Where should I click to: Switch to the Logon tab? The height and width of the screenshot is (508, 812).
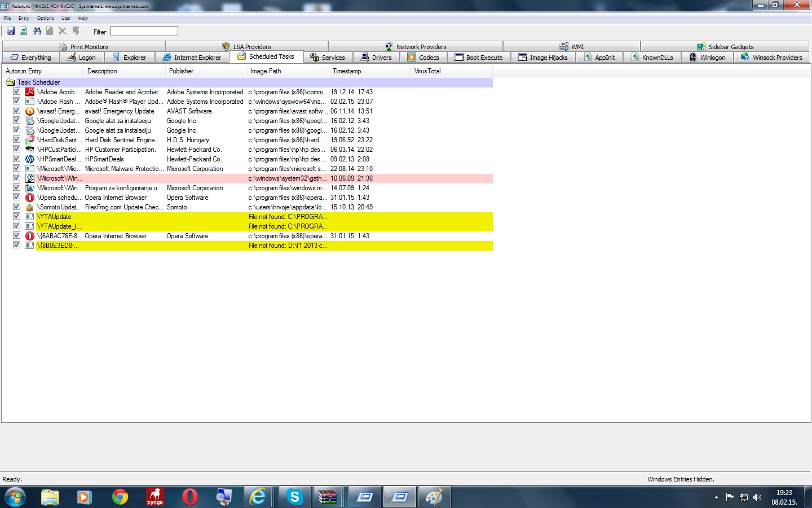82,57
